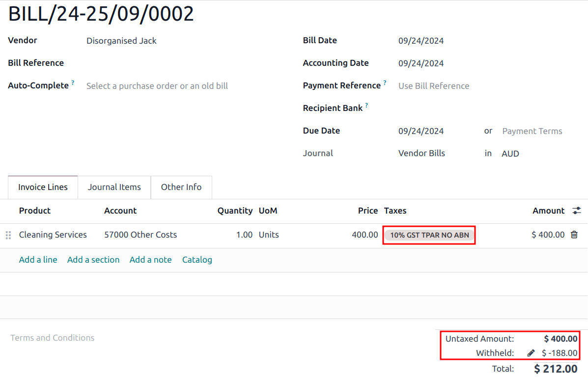Click the Terms and Conditions text field
This screenshot has height=378, width=588.
pyautogui.click(x=53, y=338)
